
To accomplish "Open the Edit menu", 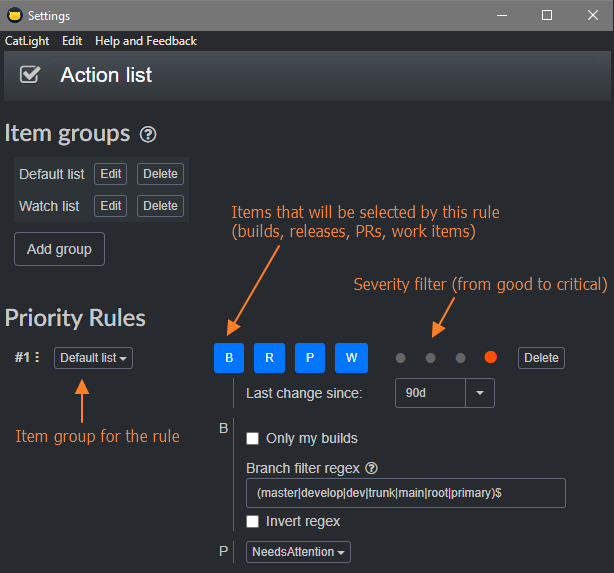I will click(72, 41).
